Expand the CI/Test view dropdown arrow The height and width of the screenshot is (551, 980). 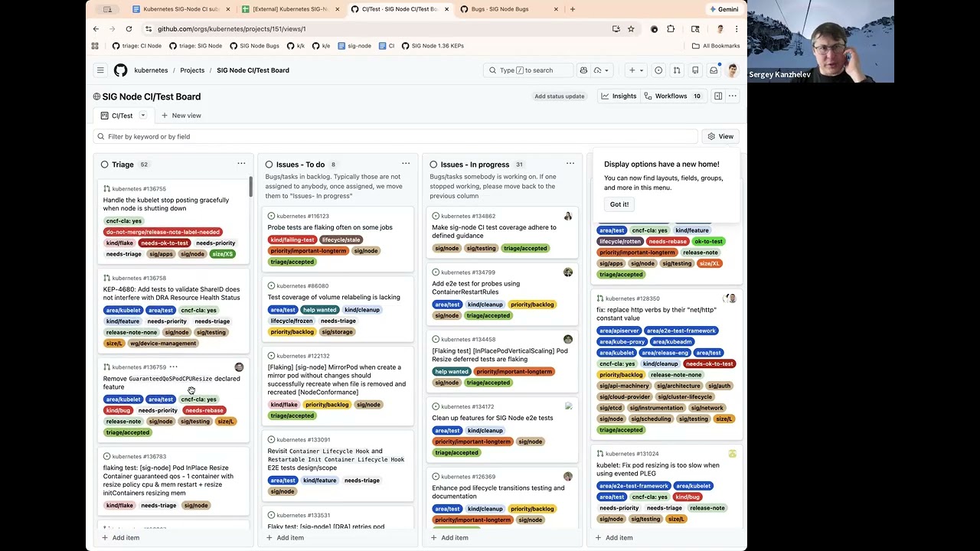[x=142, y=116]
